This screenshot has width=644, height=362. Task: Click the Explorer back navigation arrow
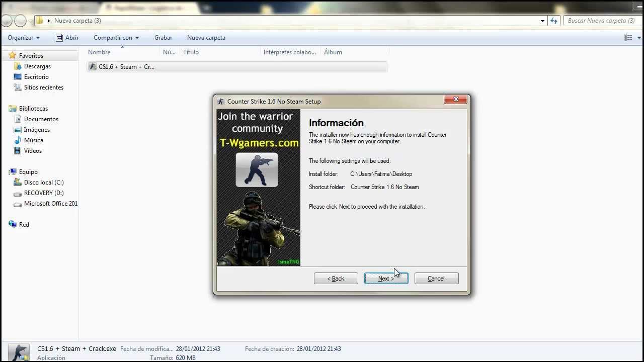[7, 21]
